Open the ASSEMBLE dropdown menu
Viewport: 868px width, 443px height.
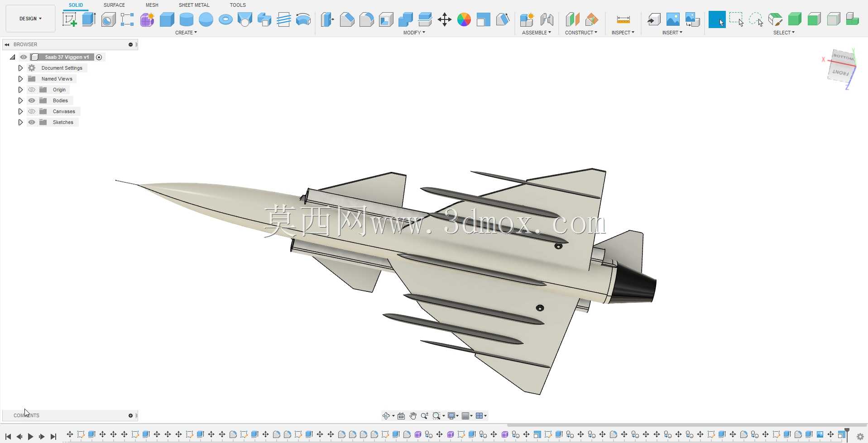click(536, 33)
